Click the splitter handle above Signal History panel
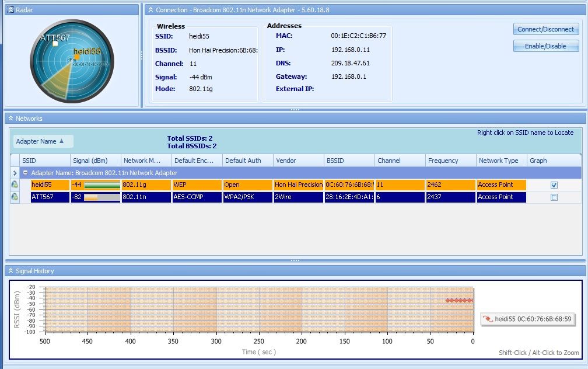 click(x=295, y=260)
